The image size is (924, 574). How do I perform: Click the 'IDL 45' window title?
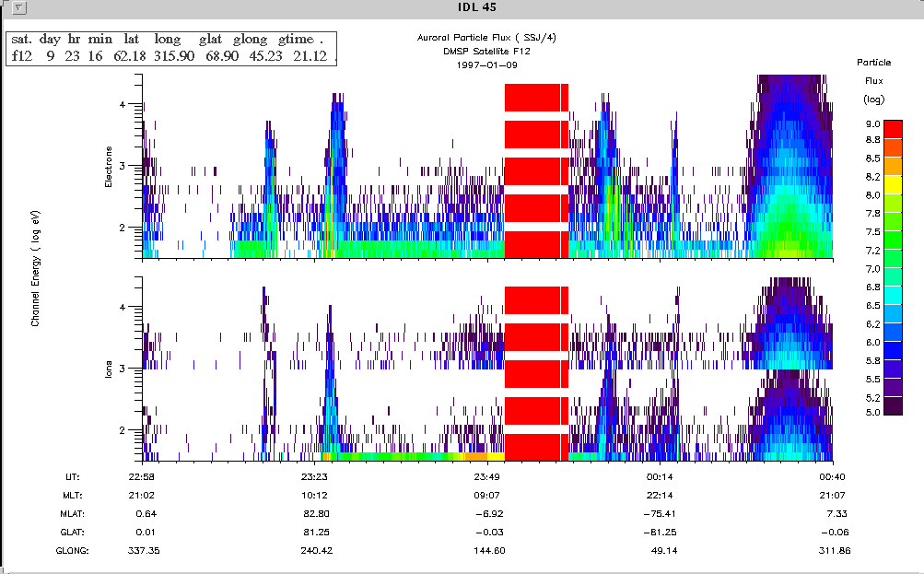pyautogui.click(x=476, y=7)
